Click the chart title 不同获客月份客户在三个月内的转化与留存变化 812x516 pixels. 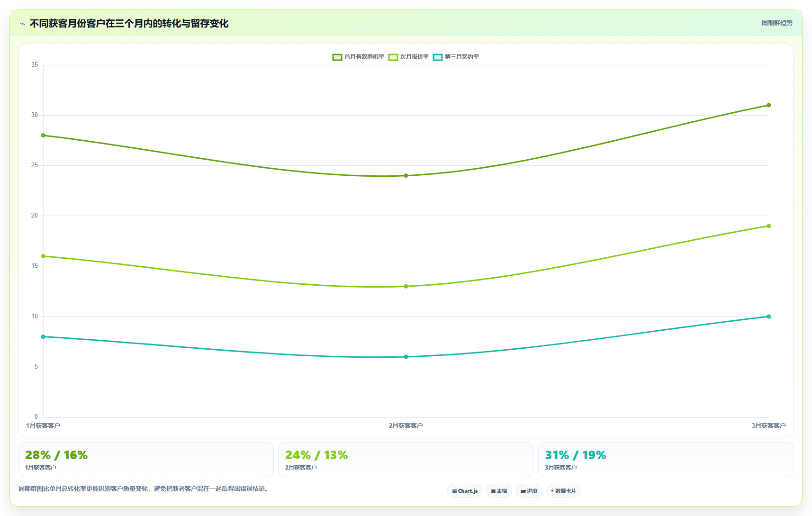click(129, 23)
